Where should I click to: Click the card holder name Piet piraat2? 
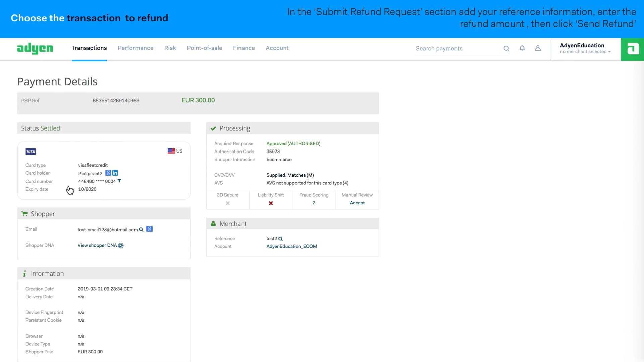(90, 173)
